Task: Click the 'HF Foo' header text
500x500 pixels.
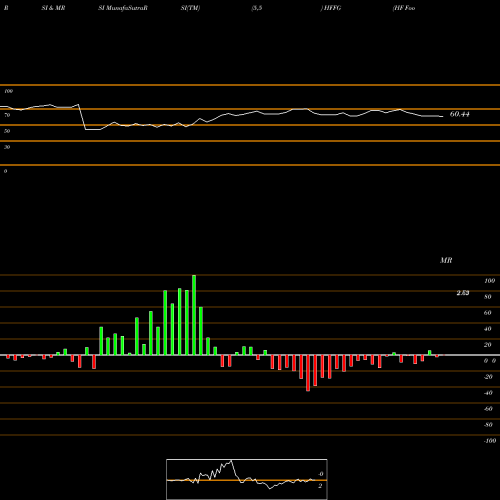Action: click(x=404, y=8)
